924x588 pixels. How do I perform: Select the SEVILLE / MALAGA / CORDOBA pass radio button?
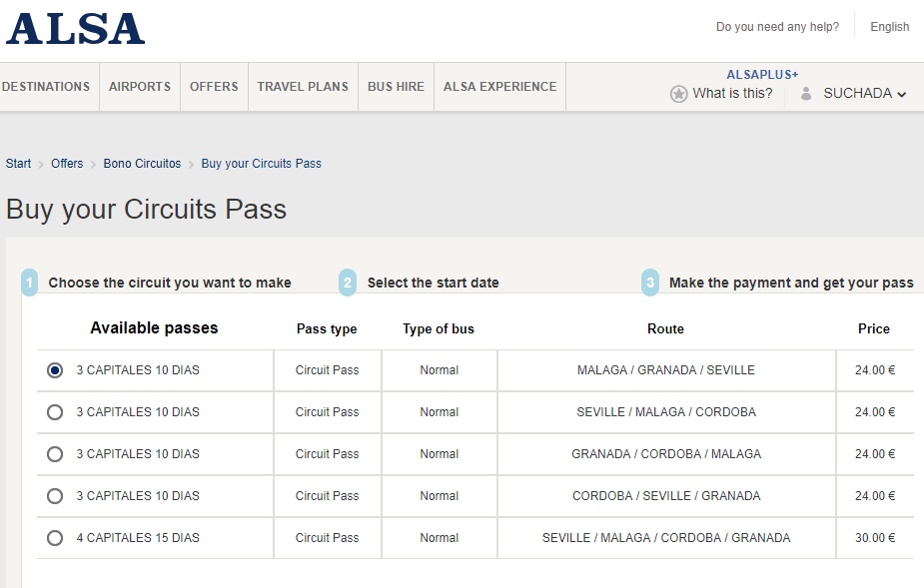click(55, 412)
